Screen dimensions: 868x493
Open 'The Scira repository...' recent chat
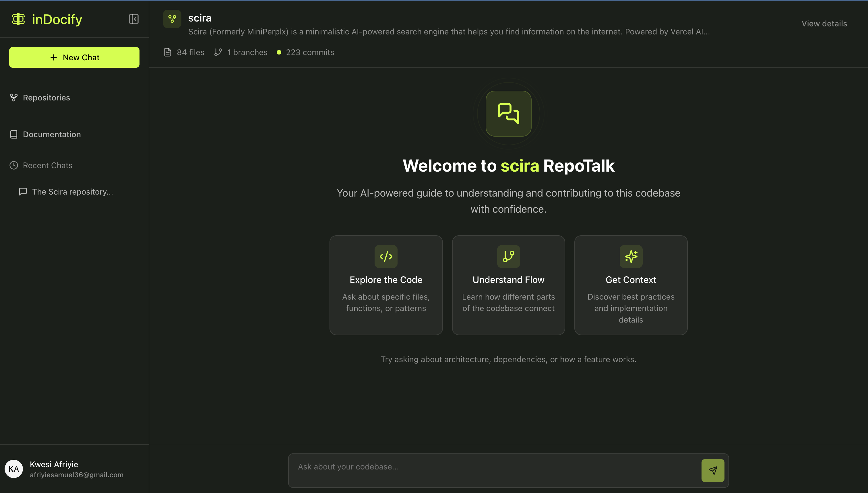pos(72,192)
